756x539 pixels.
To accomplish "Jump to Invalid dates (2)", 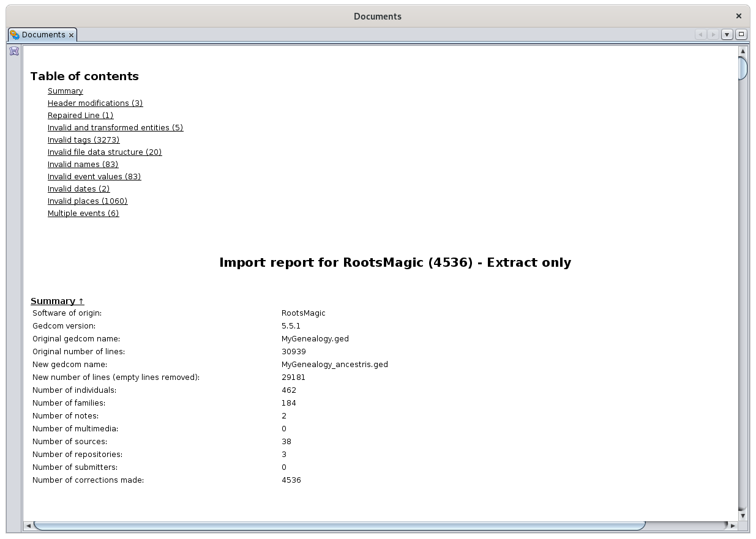I will click(x=79, y=189).
